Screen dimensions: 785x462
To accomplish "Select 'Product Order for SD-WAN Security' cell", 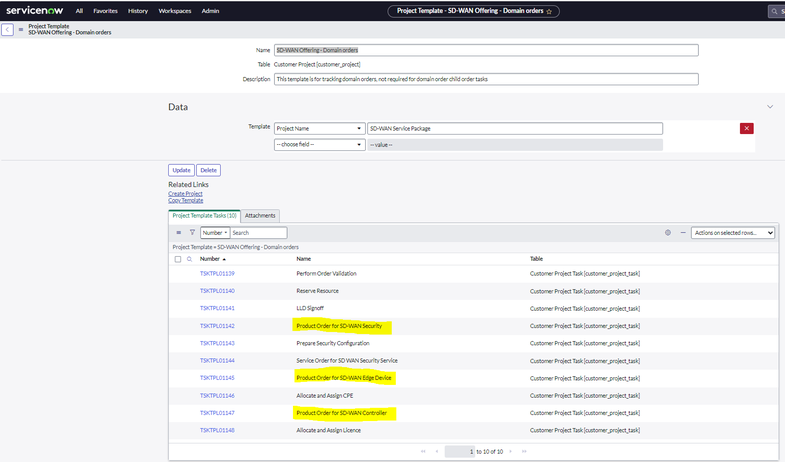I will [x=339, y=326].
